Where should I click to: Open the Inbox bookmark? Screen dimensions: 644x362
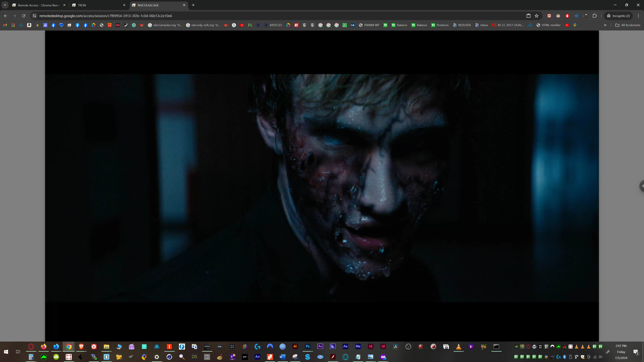[x=481, y=25]
